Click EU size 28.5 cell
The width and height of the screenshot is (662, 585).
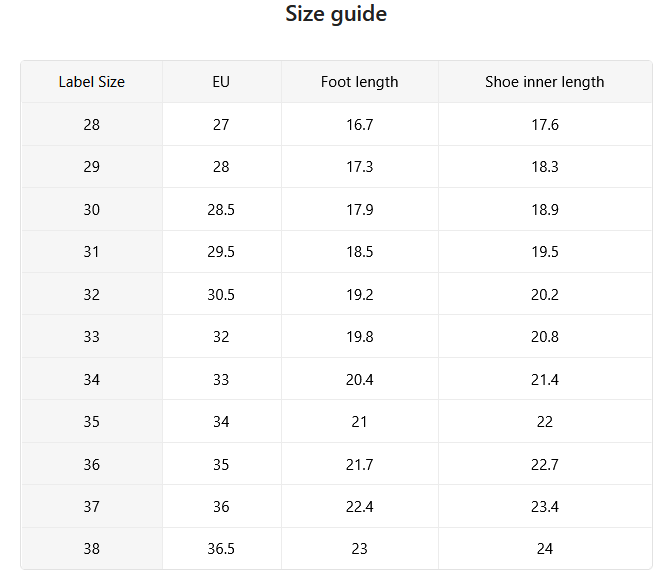[x=221, y=209]
